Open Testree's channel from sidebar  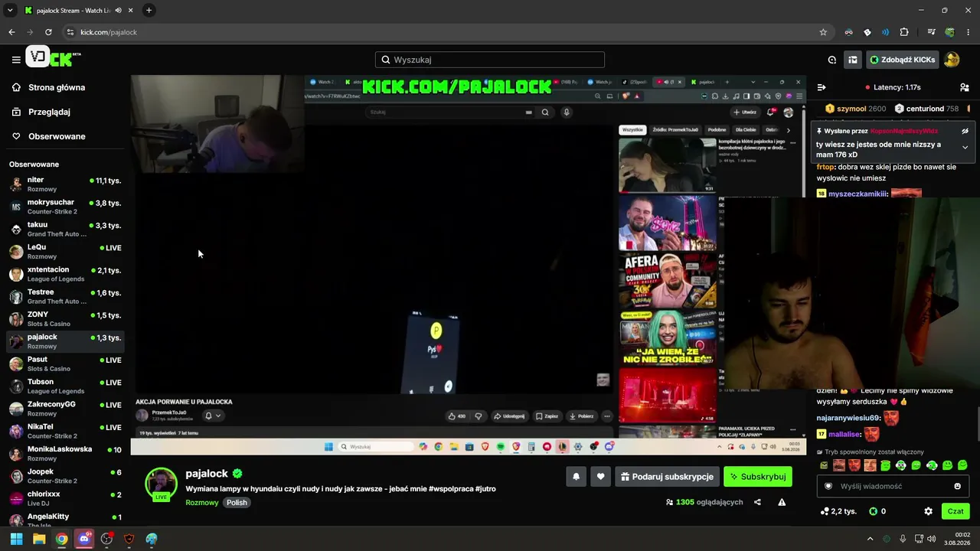pos(65,296)
